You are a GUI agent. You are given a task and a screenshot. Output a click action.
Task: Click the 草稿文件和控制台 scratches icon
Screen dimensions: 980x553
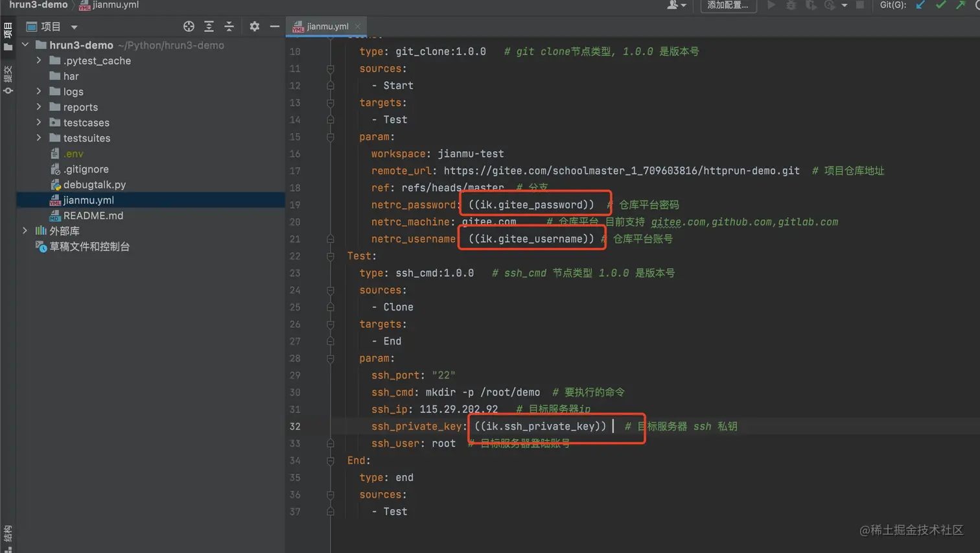tap(41, 246)
